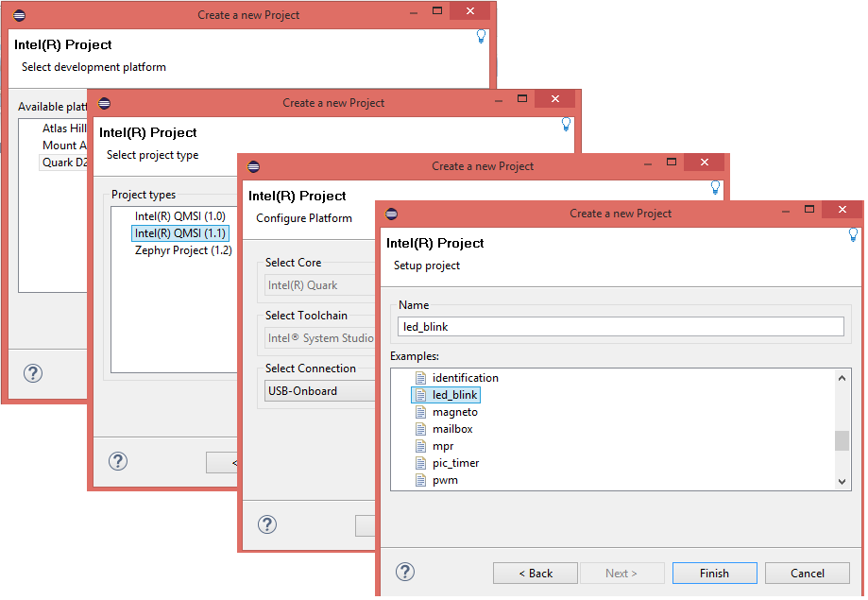Click the Eclipse icon in the Select development platform title bar
868x600 pixels.
[20, 15]
